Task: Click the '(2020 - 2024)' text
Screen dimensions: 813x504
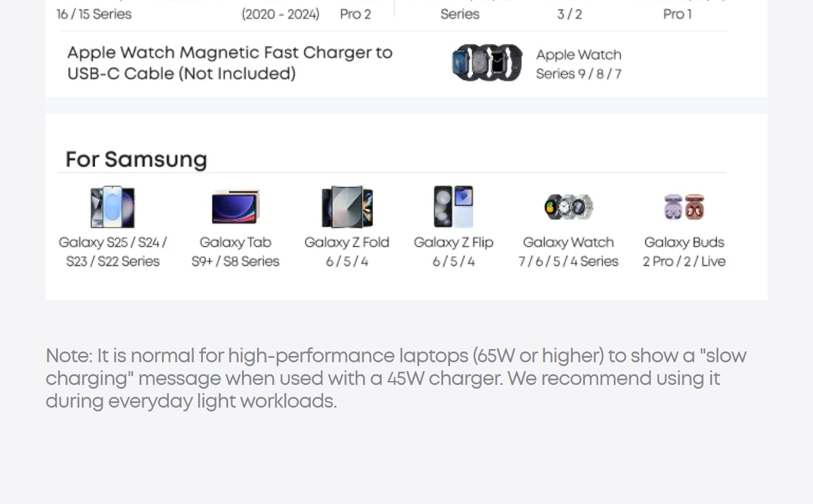Action: (280, 14)
